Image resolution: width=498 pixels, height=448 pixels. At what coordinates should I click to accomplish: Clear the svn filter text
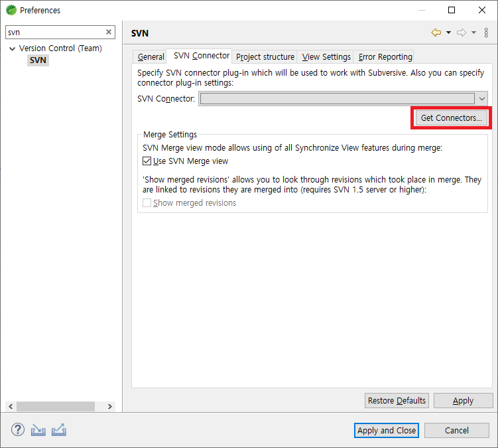(x=109, y=32)
